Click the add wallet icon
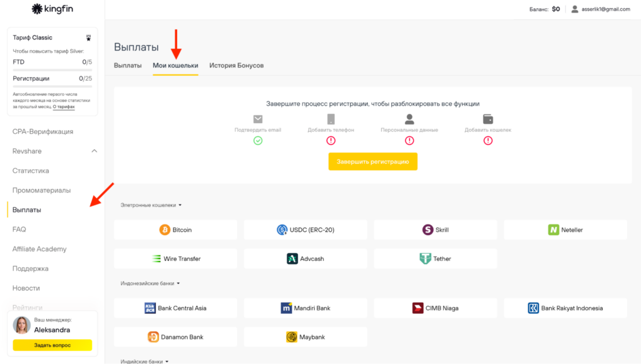The width and height of the screenshot is (641, 364). [488, 119]
